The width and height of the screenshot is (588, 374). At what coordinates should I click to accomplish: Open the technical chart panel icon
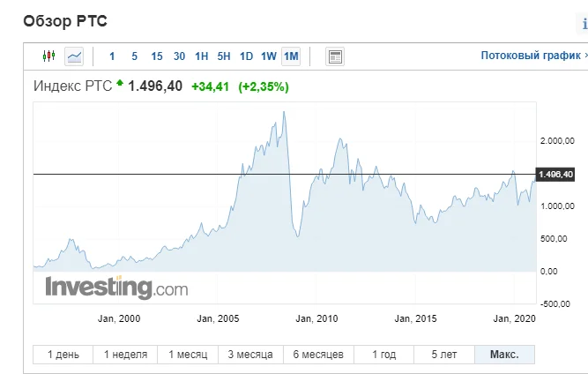[x=334, y=56]
